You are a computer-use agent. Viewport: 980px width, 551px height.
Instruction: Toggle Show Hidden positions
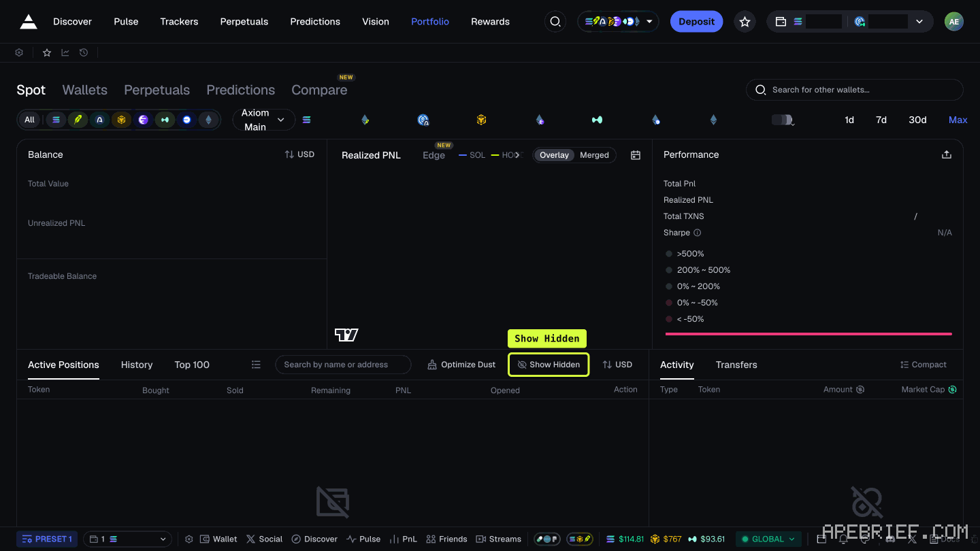point(549,365)
